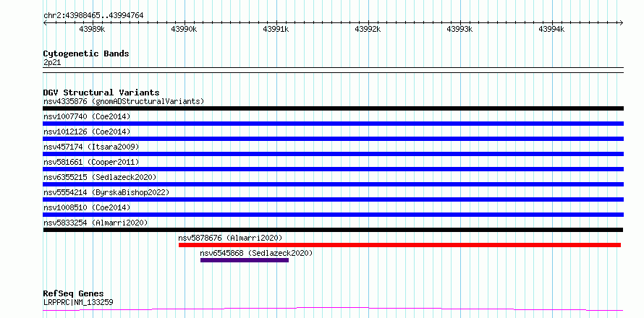Click the blue nsv581661 variant bar
Viewport: 644px width, 318px height.
pyautogui.click(x=333, y=169)
